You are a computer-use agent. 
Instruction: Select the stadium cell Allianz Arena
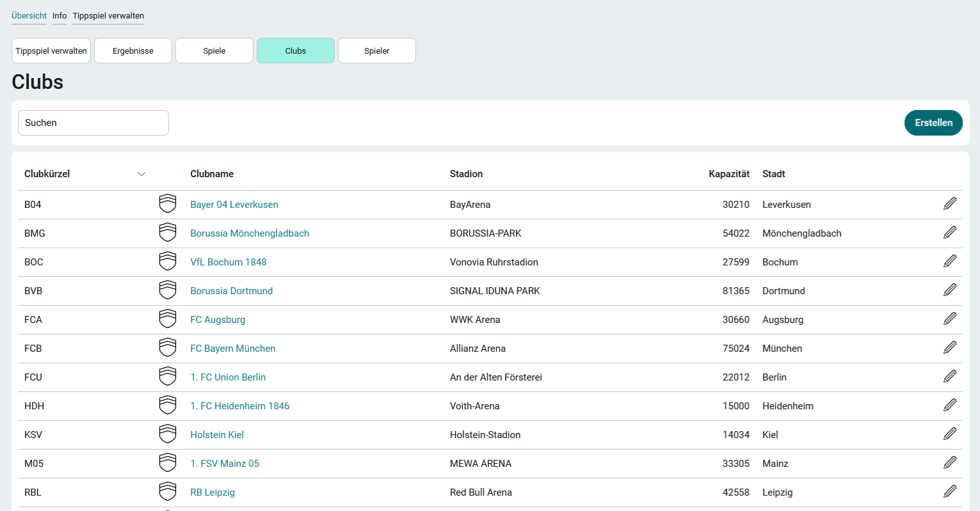pos(478,349)
